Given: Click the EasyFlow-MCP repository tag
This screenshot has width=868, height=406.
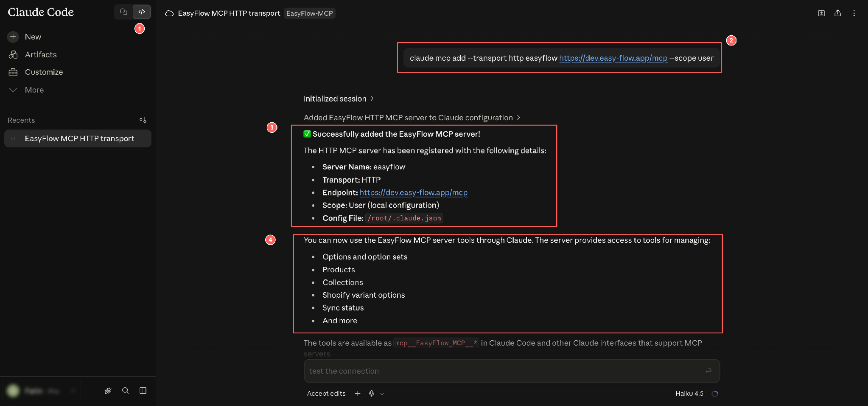Looking at the screenshot, I should (310, 13).
